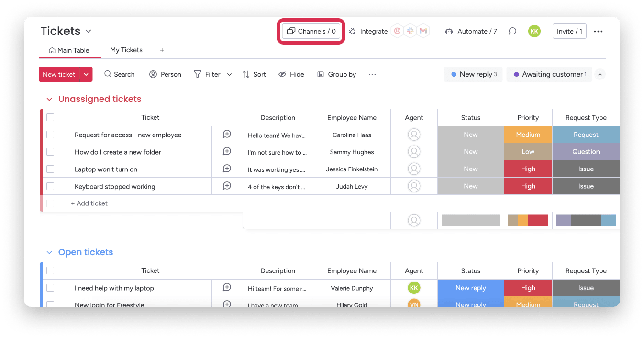The image size is (644, 338).
Task: Click the Slack integration icon
Action: click(x=410, y=31)
